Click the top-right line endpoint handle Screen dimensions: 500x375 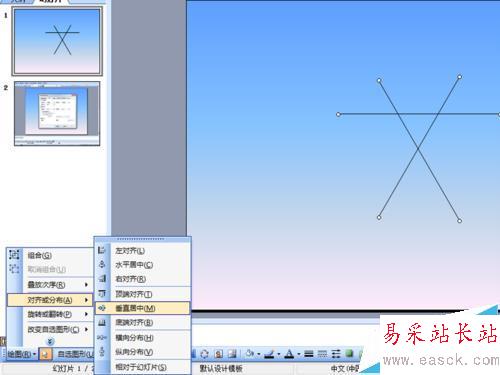(x=459, y=77)
